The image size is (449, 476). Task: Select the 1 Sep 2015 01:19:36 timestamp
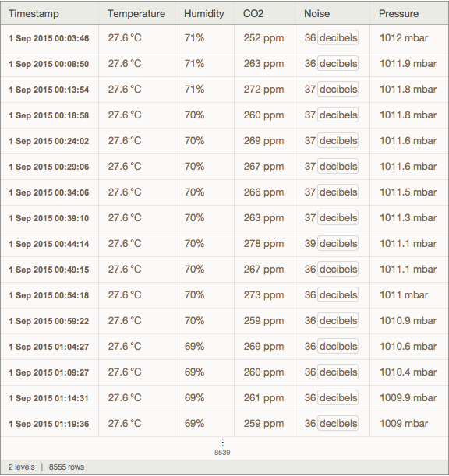coord(49,424)
